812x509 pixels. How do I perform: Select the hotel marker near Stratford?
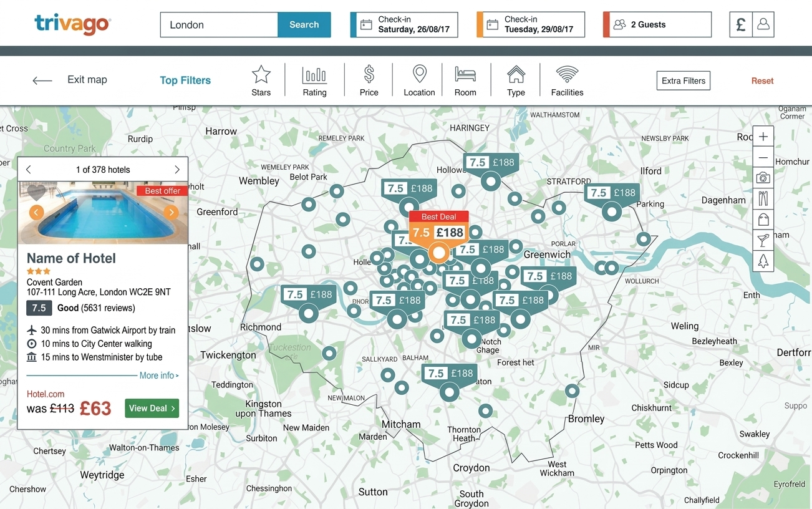click(x=612, y=201)
